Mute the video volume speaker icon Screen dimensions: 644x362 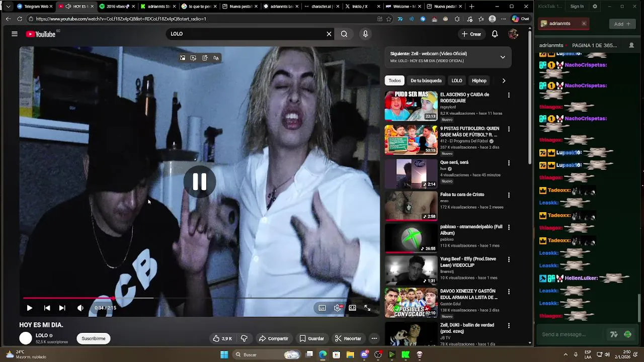[x=80, y=308]
